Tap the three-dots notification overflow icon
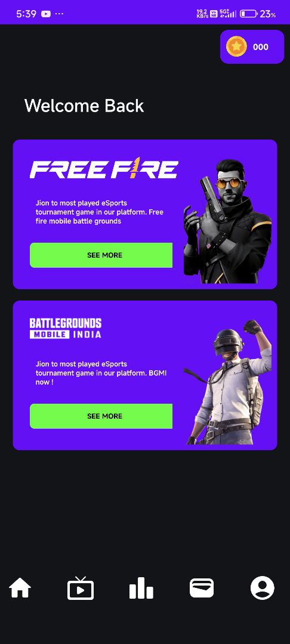The width and height of the screenshot is (290, 644). 59,14
